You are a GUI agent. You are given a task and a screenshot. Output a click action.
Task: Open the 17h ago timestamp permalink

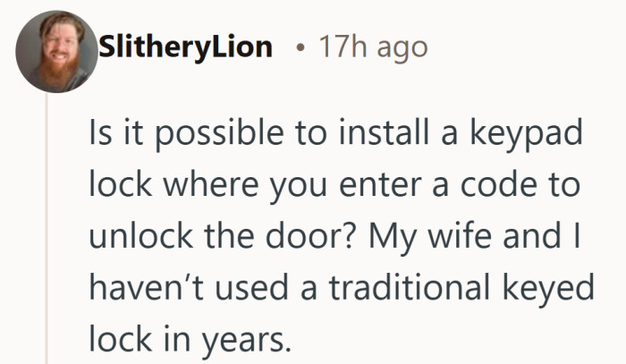(373, 47)
